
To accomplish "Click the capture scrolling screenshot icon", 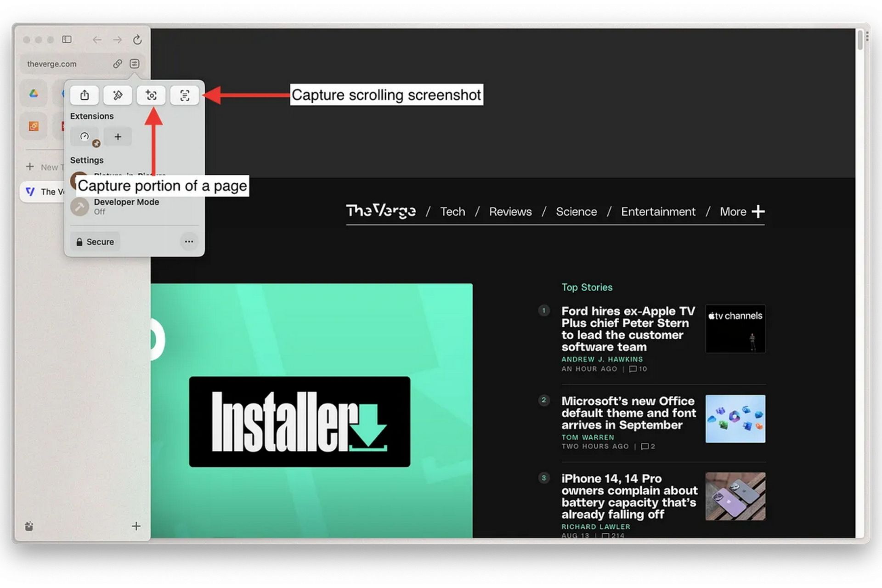I will pyautogui.click(x=184, y=95).
